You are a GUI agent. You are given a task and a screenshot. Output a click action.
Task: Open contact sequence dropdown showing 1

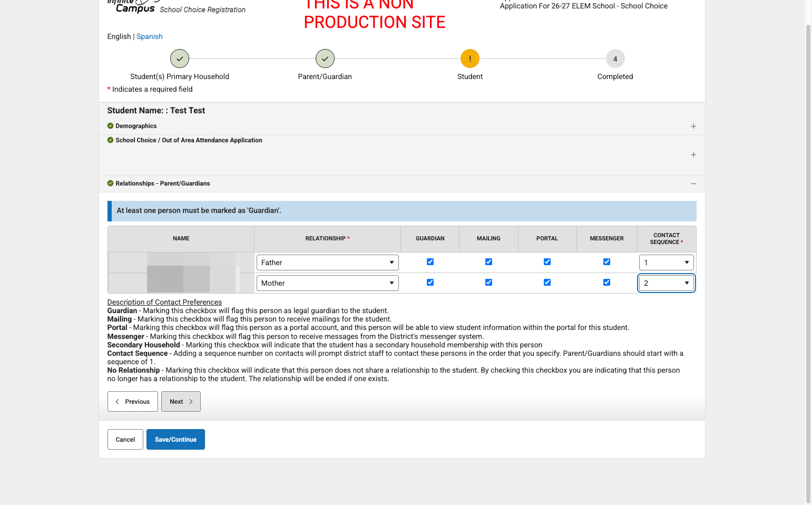tap(666, 263)
